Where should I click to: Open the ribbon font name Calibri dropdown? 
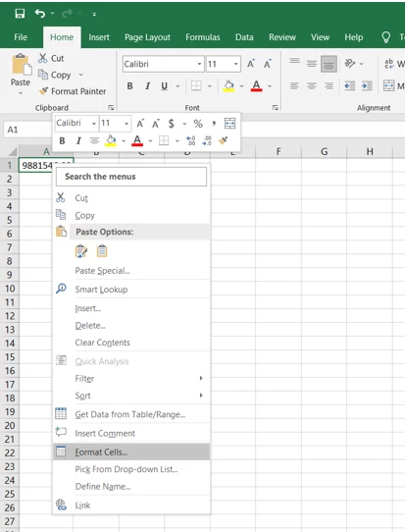pos(199,64)
